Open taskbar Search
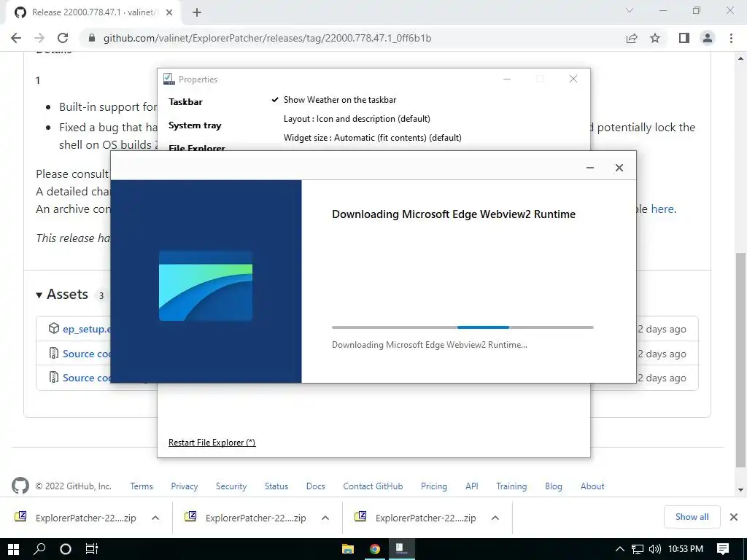 (39, 549)
